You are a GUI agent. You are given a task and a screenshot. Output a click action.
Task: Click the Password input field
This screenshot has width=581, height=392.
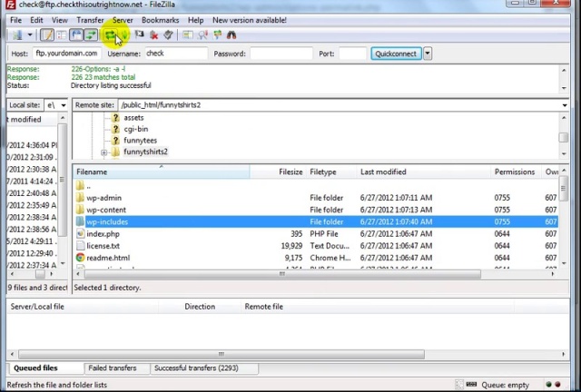coord(281,54)
